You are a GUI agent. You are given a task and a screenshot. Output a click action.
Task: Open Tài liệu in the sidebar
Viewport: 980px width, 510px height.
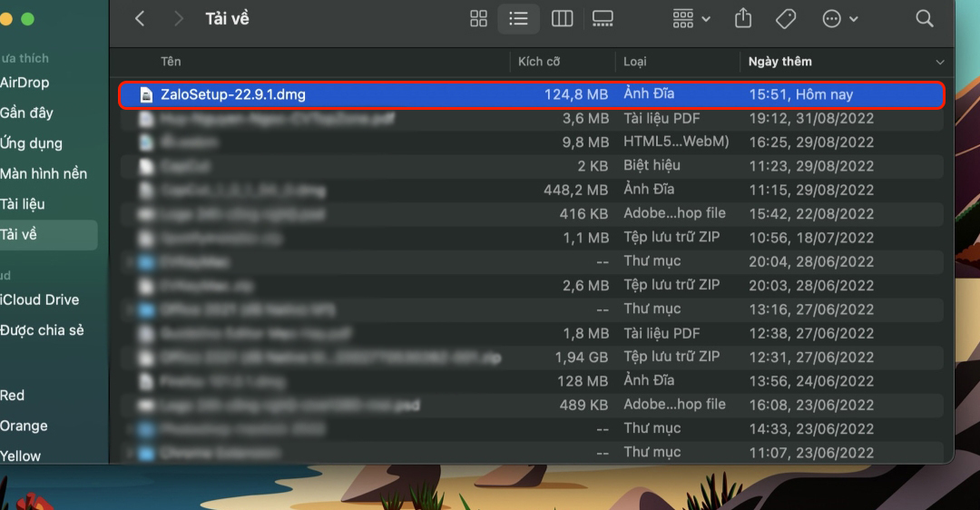[23, 204]
